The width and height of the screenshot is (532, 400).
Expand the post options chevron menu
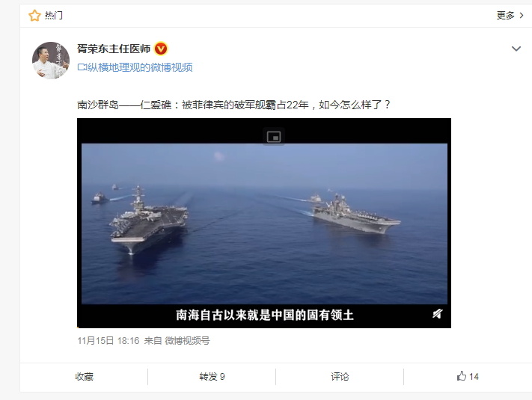click(516, 49)
